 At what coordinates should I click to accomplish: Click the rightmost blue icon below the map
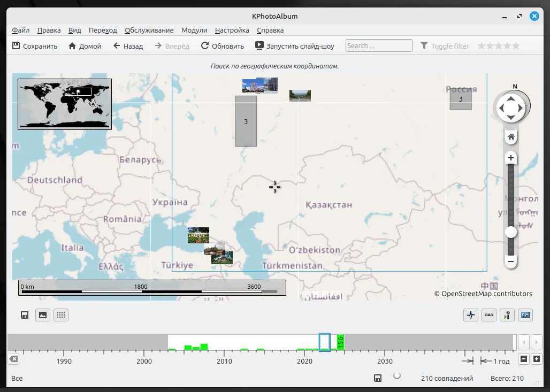tap(525, 315)
